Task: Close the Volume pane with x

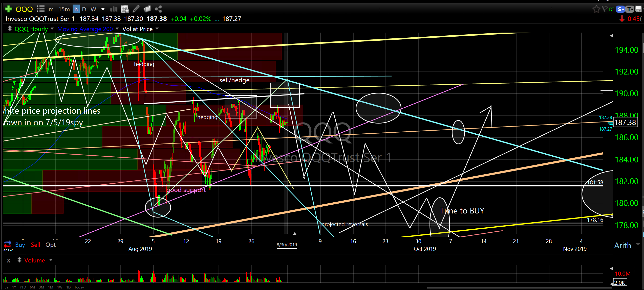Action: pyautogui.click(x=9, y=260)
